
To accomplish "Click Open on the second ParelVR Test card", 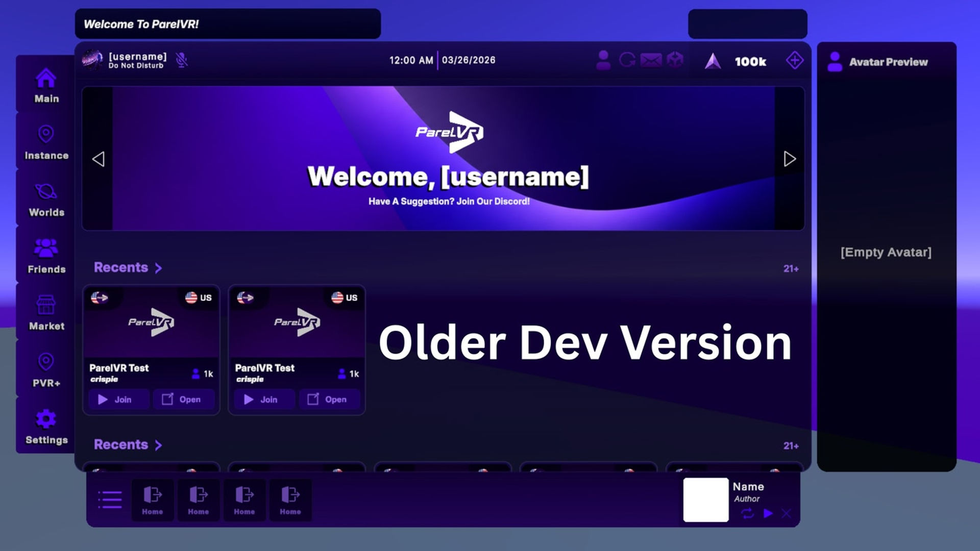I will (330, 399).
